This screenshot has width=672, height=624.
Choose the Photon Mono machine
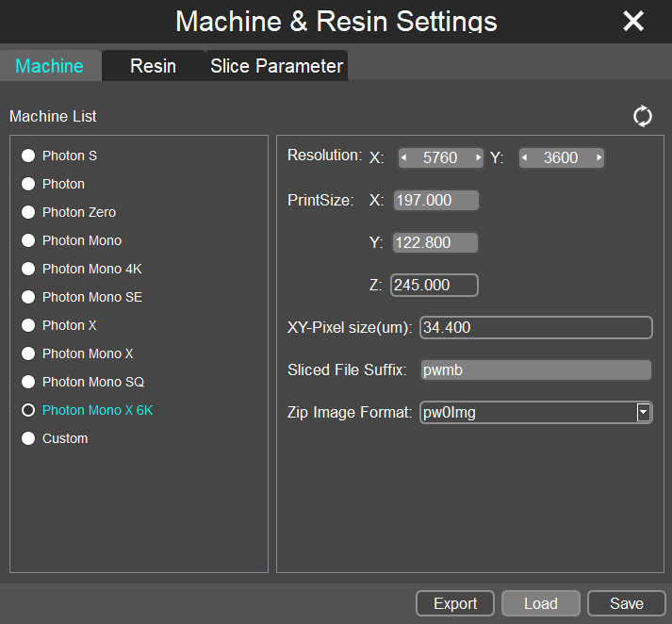coord(28,240)
